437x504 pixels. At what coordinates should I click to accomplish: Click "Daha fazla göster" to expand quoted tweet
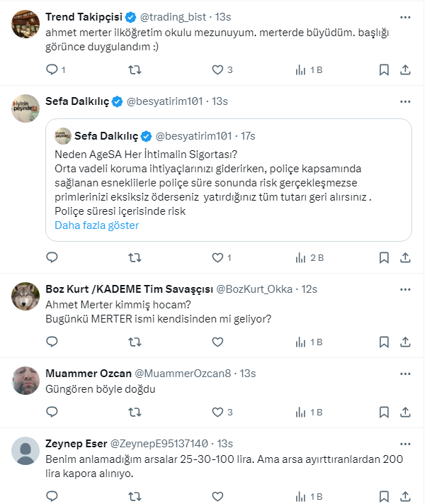96,225
